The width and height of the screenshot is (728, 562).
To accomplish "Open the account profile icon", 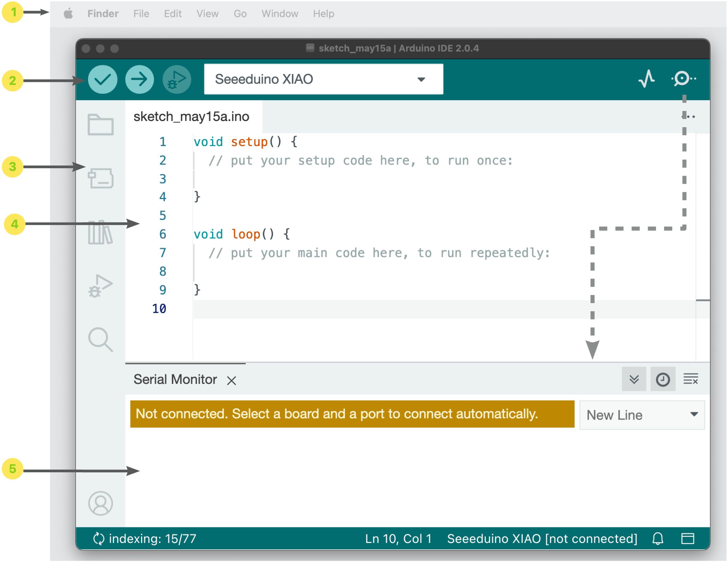I will tap(100, 503).
